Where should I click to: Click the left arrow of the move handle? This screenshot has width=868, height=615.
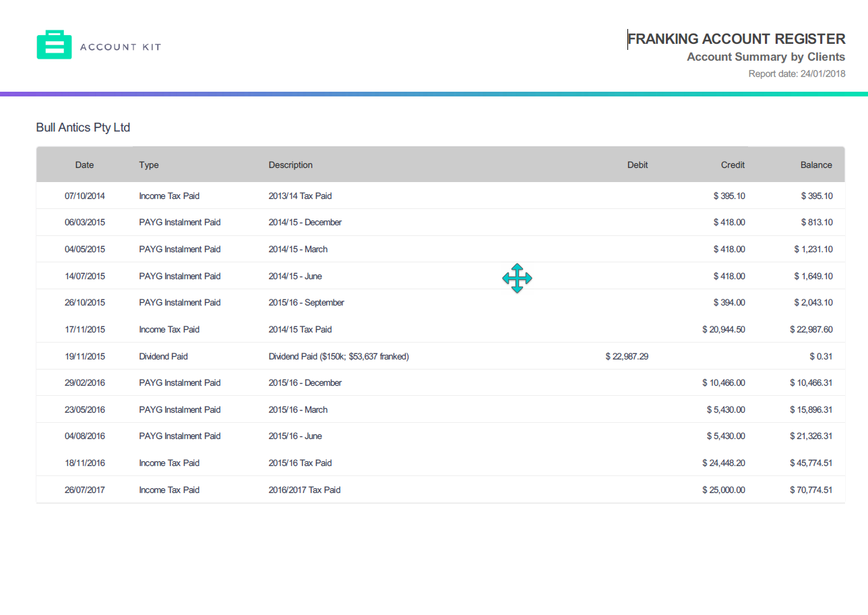tap(507, 278)
